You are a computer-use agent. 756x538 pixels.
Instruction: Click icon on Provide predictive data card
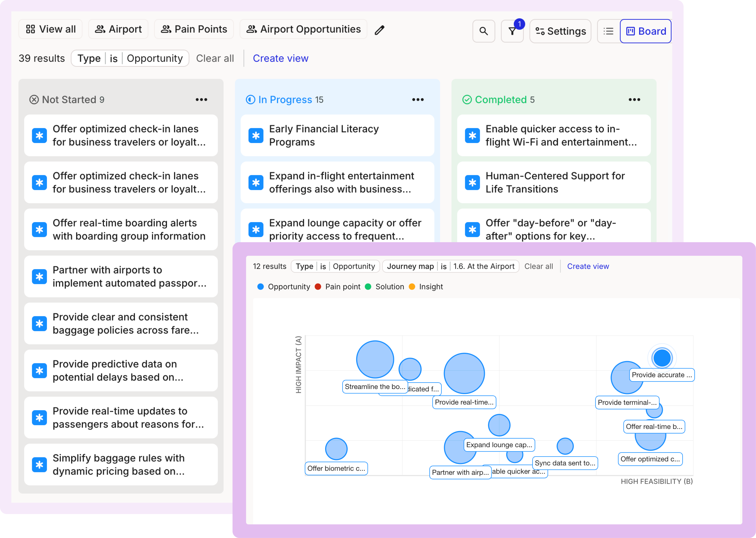coord(39,371)
